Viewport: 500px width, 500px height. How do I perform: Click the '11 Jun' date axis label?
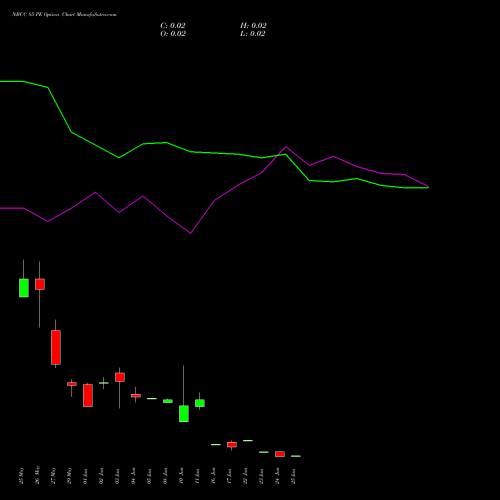point(197,476)
